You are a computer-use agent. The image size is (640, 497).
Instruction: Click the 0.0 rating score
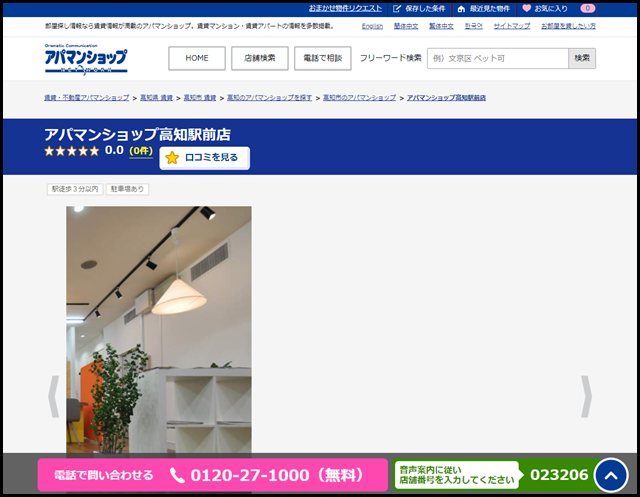(114, 151)
